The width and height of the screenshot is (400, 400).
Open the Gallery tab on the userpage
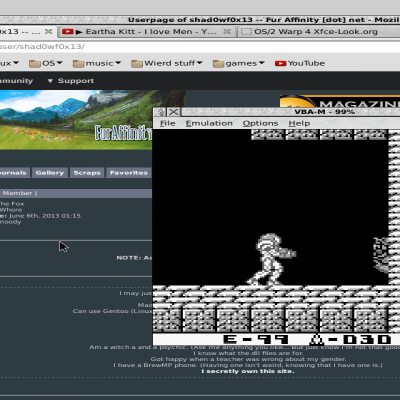point(50,173)
